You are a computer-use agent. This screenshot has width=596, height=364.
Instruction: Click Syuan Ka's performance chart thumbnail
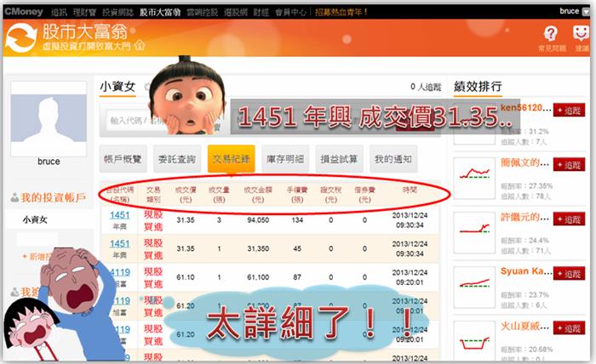(x=474, y=287)
